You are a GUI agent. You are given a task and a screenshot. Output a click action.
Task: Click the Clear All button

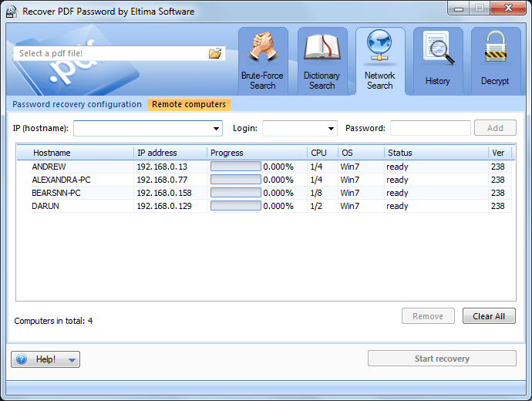tap(489, 316)
